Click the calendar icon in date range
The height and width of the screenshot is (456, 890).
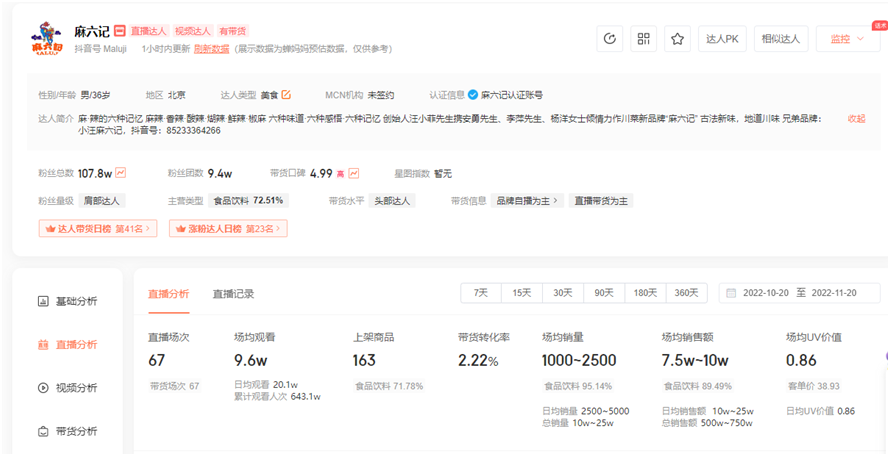point(732,293)
